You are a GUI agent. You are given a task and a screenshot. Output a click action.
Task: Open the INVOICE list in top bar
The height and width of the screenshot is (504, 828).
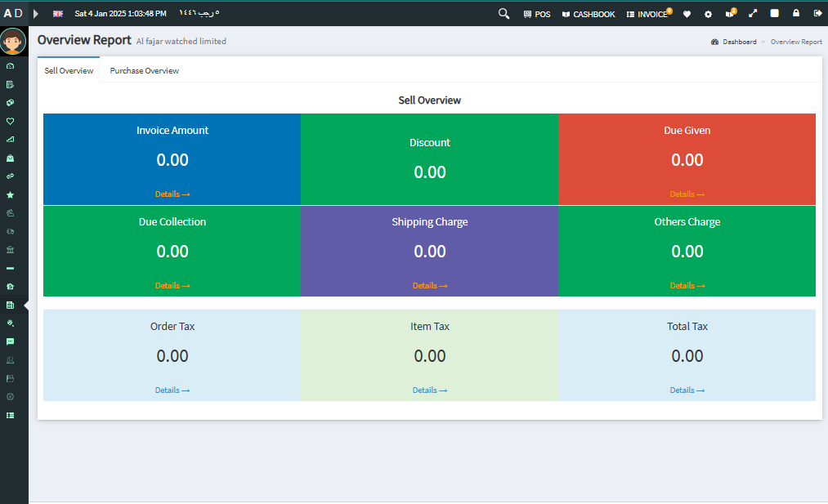click(x=648, y=14)
